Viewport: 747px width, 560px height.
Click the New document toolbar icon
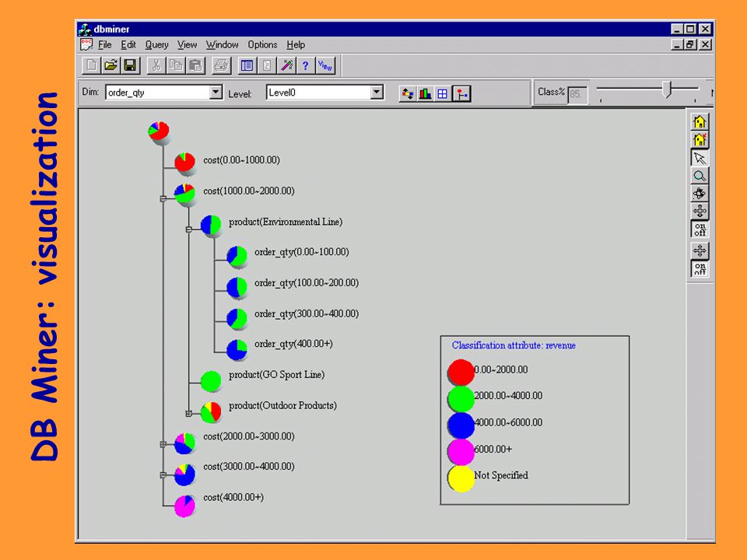92,65
